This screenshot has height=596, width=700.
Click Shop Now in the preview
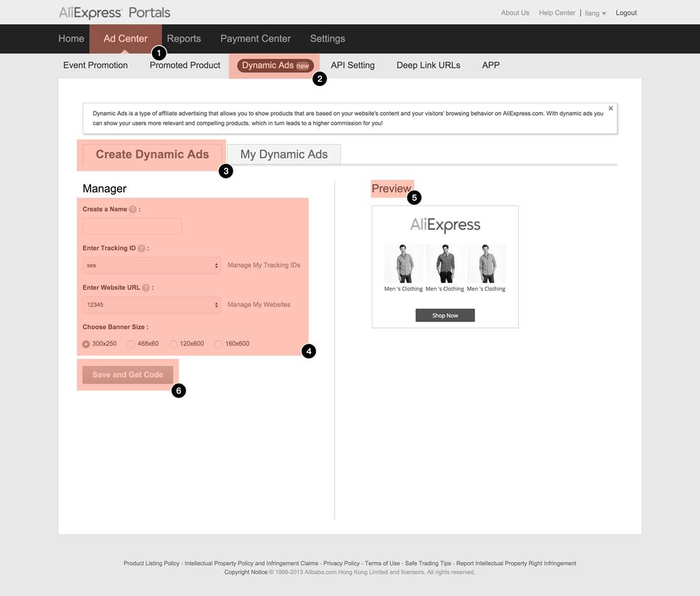445,315
